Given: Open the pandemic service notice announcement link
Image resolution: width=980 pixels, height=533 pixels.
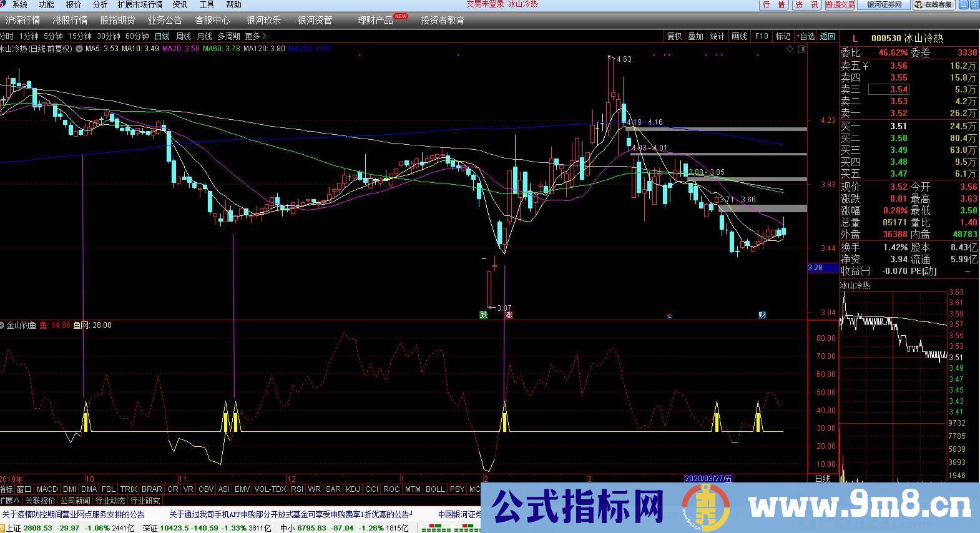Looking at the screenshot, I should [x=74, y=515].
